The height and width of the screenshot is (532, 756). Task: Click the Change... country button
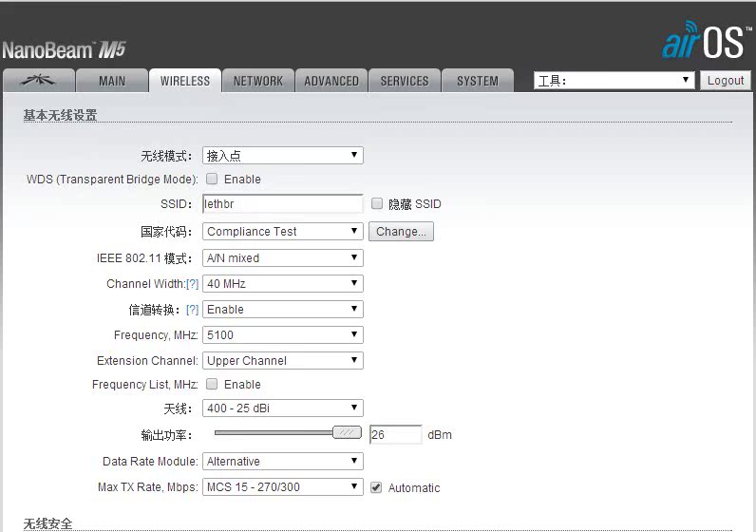click(401, 232)
